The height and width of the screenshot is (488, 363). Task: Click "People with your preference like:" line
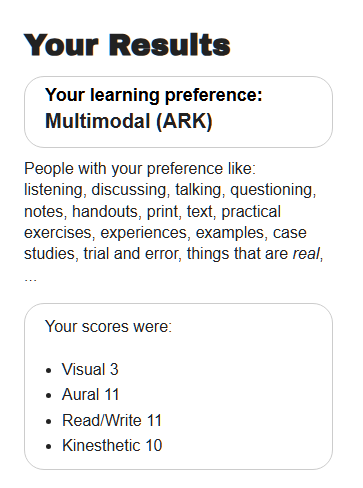tap(140, 169)
